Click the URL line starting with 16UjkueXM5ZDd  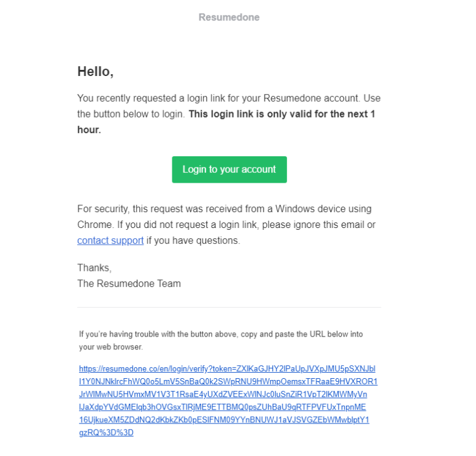(224, 420)
